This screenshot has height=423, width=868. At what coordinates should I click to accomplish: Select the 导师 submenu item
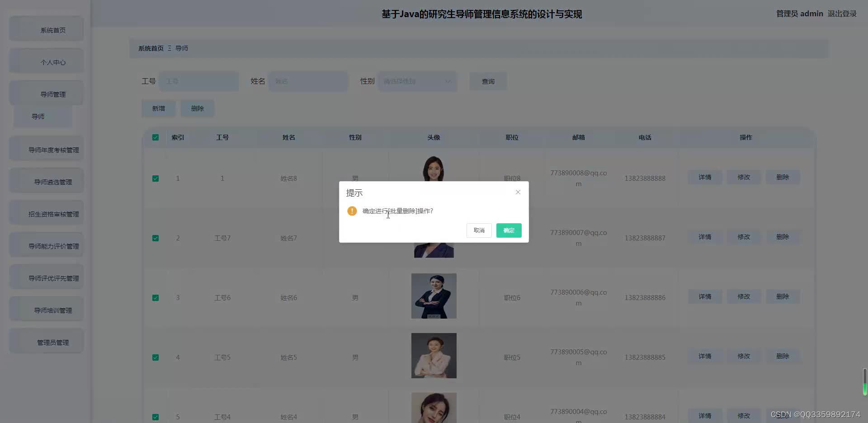43,117
